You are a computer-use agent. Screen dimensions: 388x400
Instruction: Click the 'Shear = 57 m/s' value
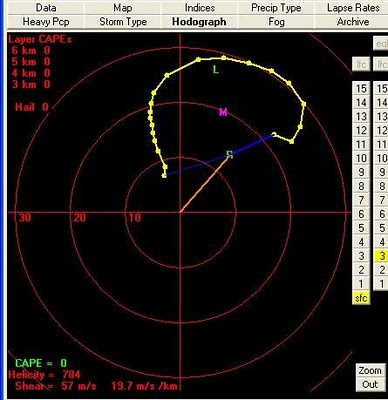coord(56,386)
